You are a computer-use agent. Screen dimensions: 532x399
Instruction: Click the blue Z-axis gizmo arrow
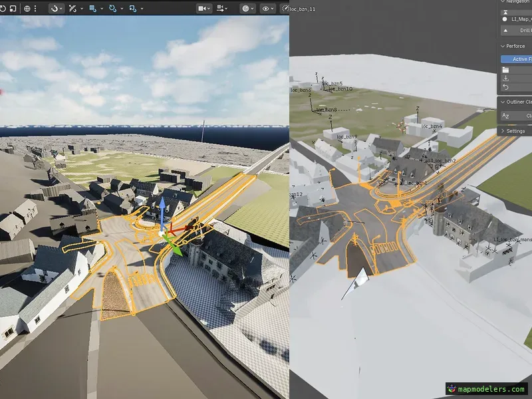(x=162, y=204)
